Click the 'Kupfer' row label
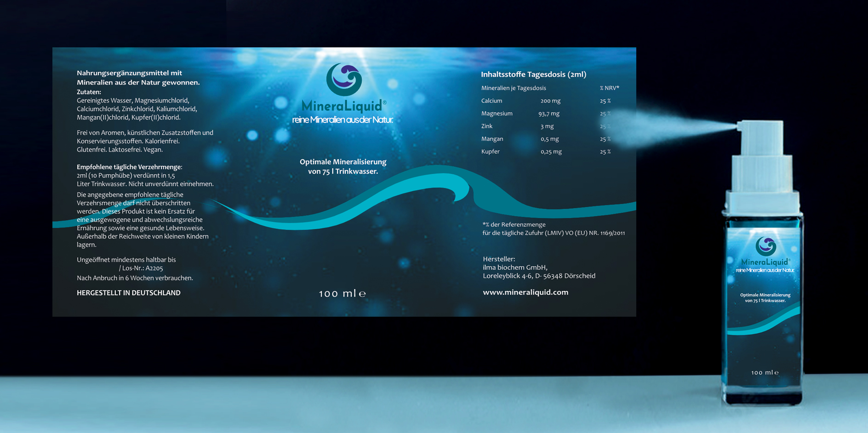868x433 pixels. coord(490,152)
